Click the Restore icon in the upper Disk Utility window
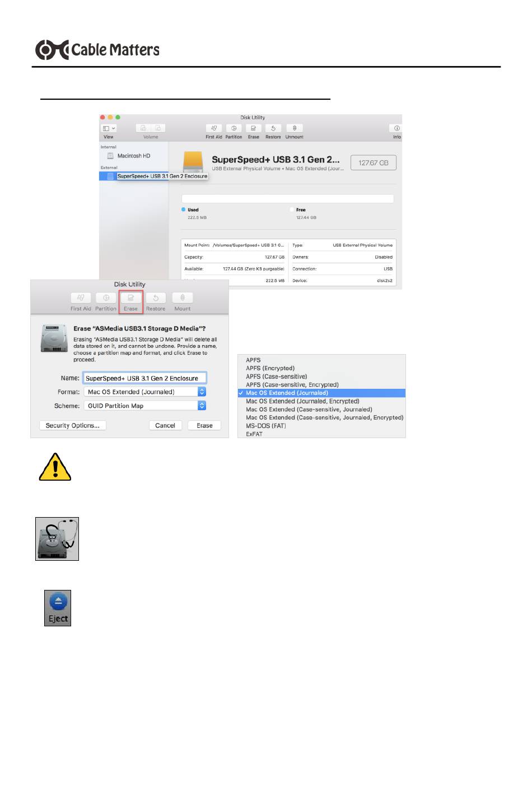This screenshot has height=786, width=532. [273, 128]
